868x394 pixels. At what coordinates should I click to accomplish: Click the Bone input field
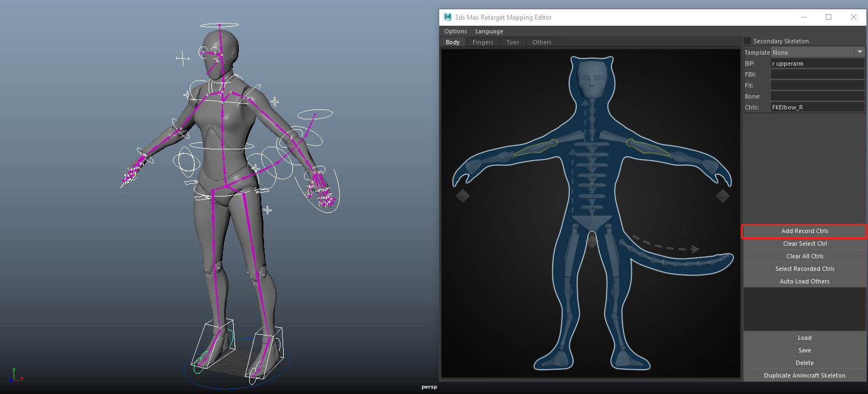818,96
